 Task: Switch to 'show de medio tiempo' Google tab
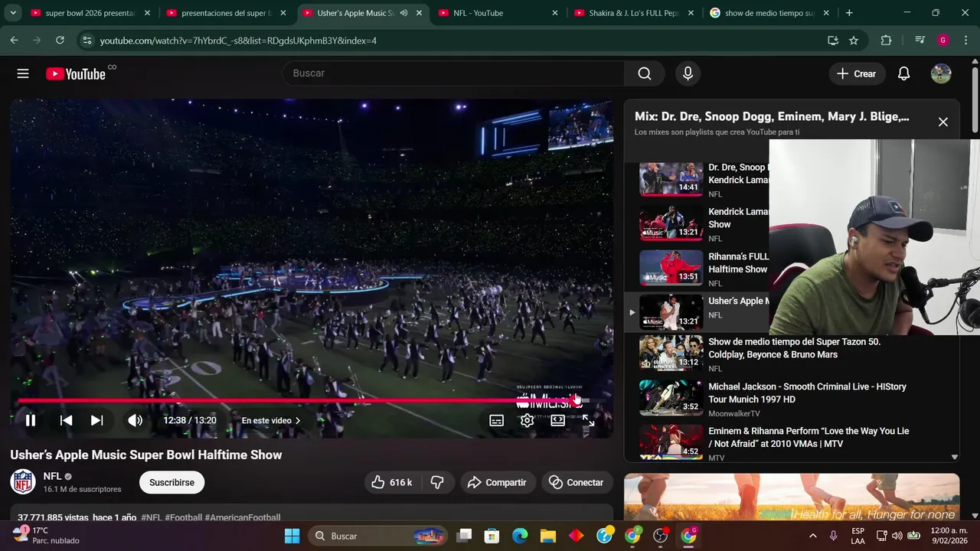coord(769,13)
